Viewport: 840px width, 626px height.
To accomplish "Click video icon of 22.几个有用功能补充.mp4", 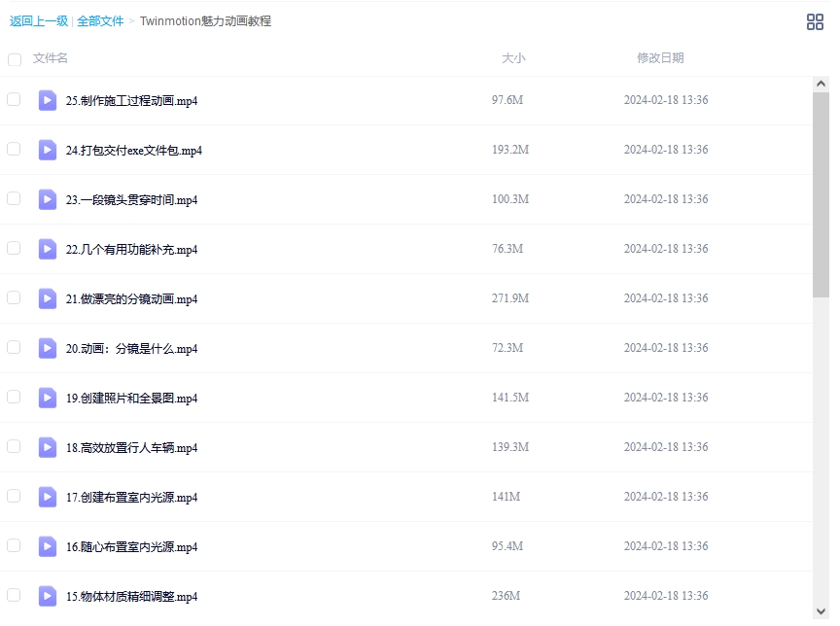I will point(47,249).
